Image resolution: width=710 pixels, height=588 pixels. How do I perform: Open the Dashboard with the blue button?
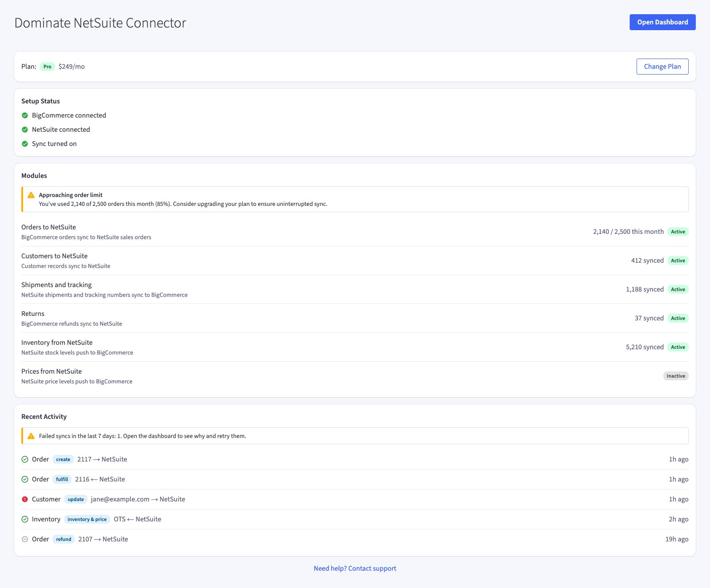click(x=663, y=22)
